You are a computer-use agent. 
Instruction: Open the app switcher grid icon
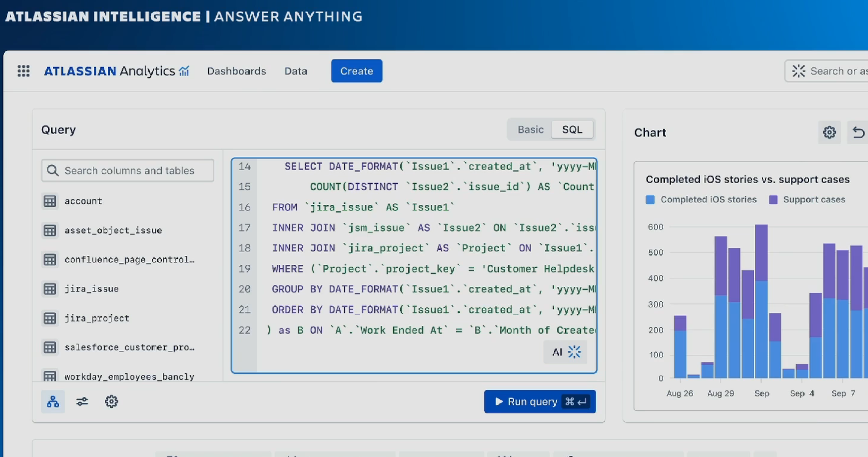point(23,71)
